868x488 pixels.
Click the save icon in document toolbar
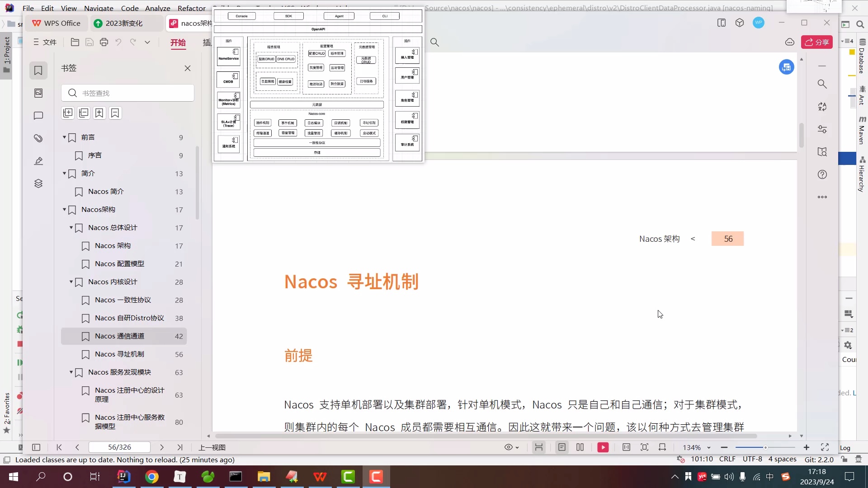point(90,42)
